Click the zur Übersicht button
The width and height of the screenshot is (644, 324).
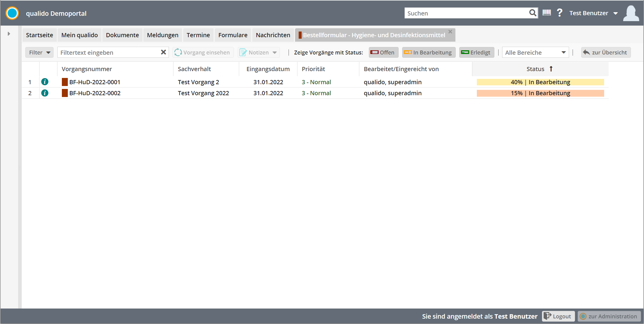[606, 52]
